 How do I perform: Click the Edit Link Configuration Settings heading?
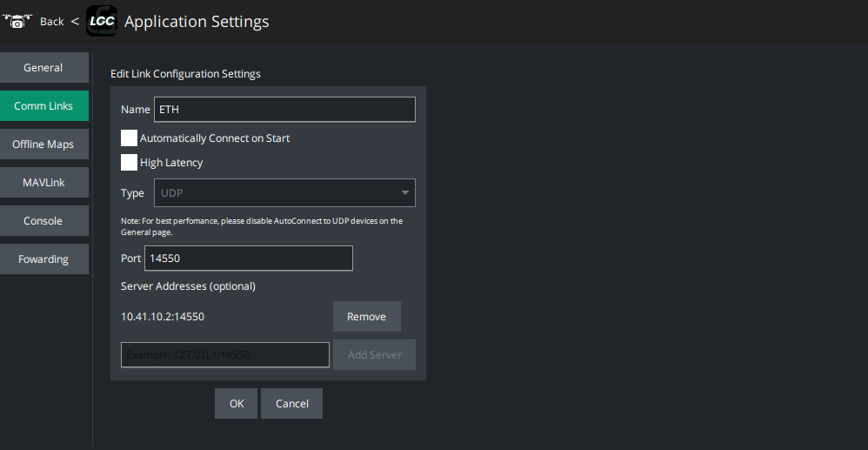(x=185, y=74)
